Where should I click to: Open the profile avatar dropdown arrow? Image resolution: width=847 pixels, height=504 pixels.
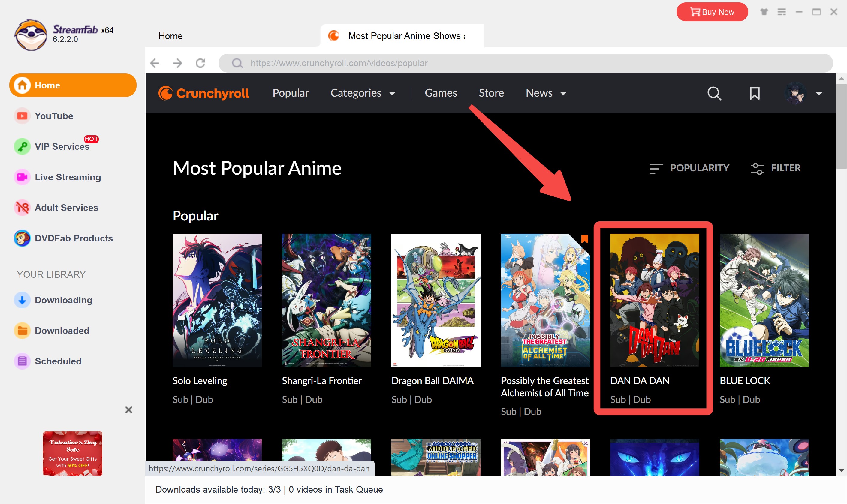(819, 93)
